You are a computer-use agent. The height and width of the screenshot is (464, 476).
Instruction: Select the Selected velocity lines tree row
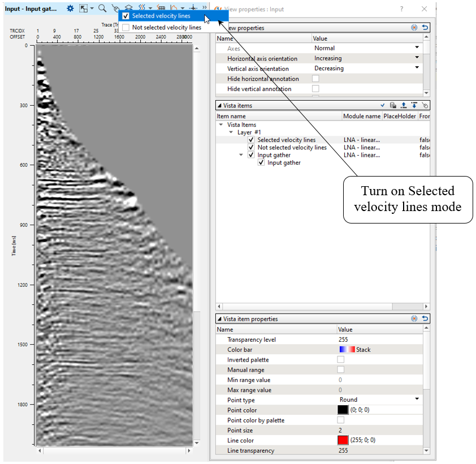coord(286,140)
